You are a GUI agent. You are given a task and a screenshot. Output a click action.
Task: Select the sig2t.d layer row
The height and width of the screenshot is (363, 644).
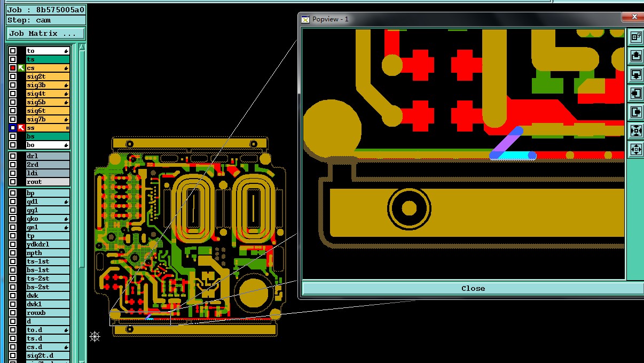point(48,356)
